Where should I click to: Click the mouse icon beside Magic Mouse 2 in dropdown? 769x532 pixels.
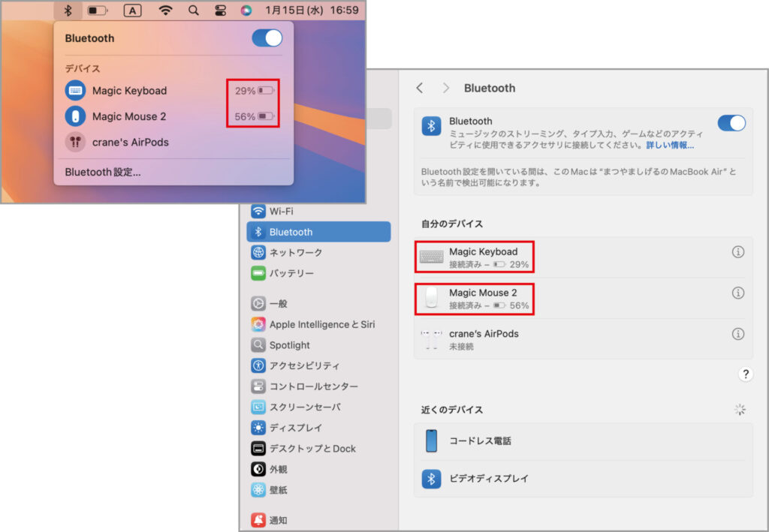point(75,116)
